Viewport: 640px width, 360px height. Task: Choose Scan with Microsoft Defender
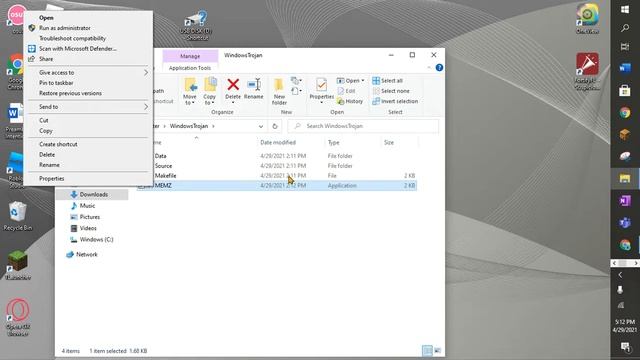tap(78, 49)
